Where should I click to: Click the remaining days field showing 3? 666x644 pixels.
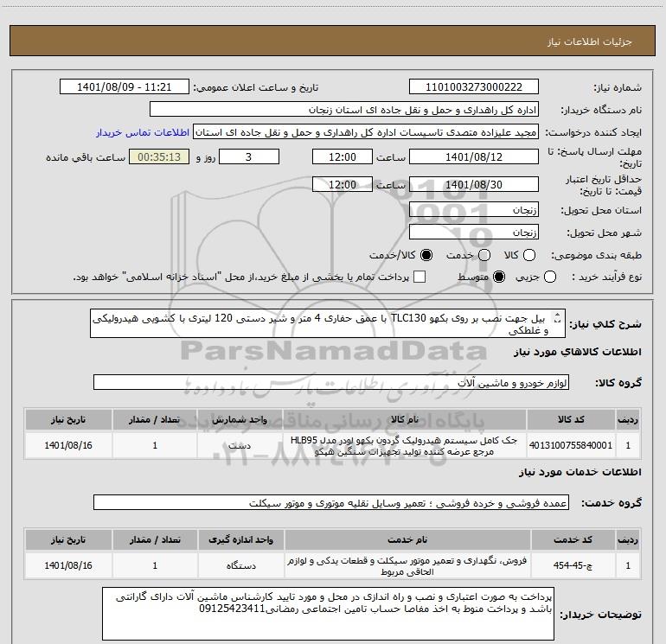pyautogui.click(x=248, y=156)
